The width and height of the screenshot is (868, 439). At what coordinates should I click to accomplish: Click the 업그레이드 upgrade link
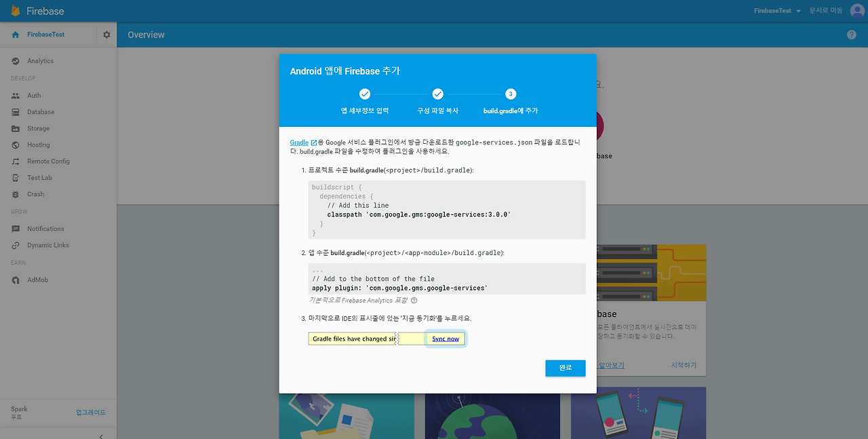point(91,413)
